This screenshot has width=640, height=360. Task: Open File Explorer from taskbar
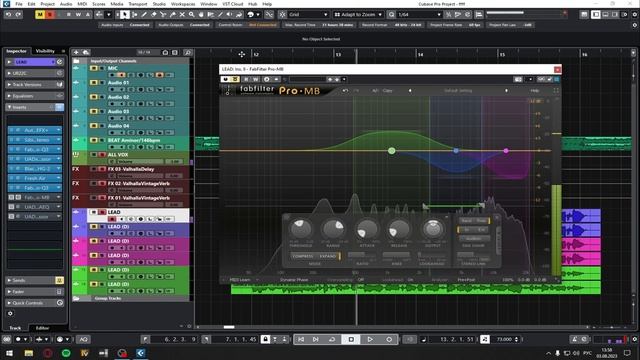(29, 353)
